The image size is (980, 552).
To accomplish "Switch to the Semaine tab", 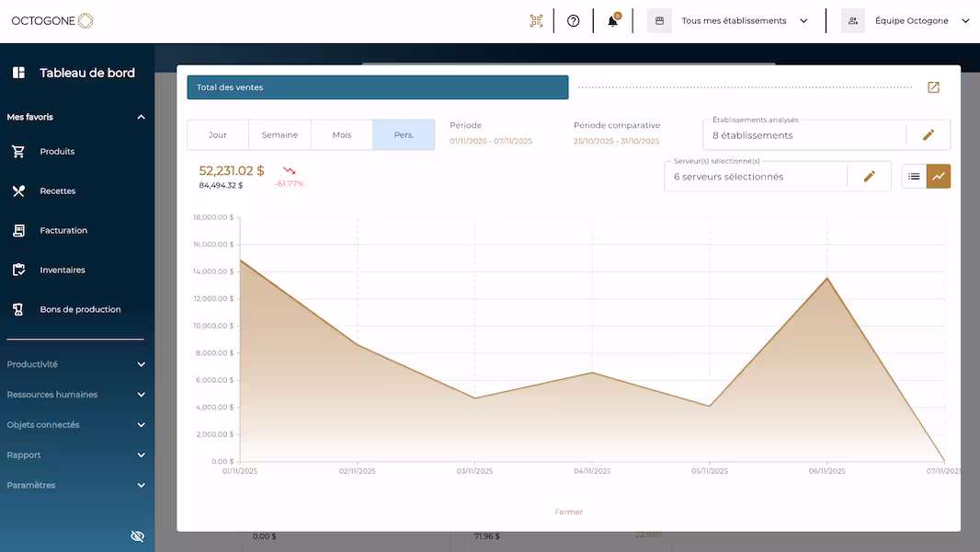I will coord(279,133).
